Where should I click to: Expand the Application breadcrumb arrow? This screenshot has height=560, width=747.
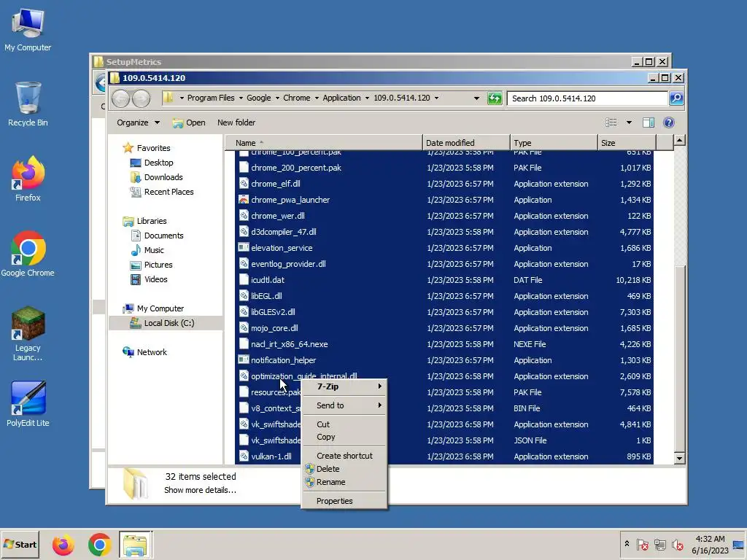[367, 98]
